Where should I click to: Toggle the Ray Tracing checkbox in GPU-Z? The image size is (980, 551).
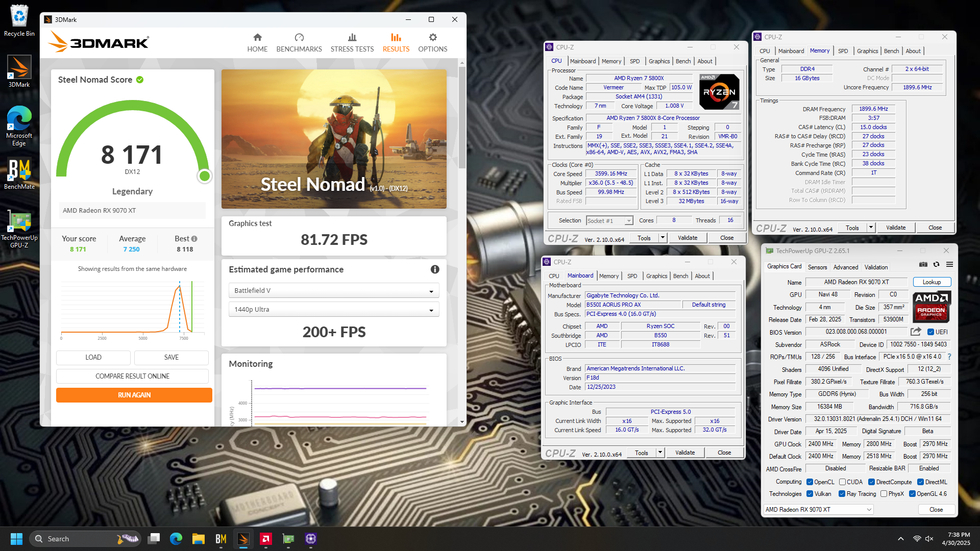coord(842,494)
